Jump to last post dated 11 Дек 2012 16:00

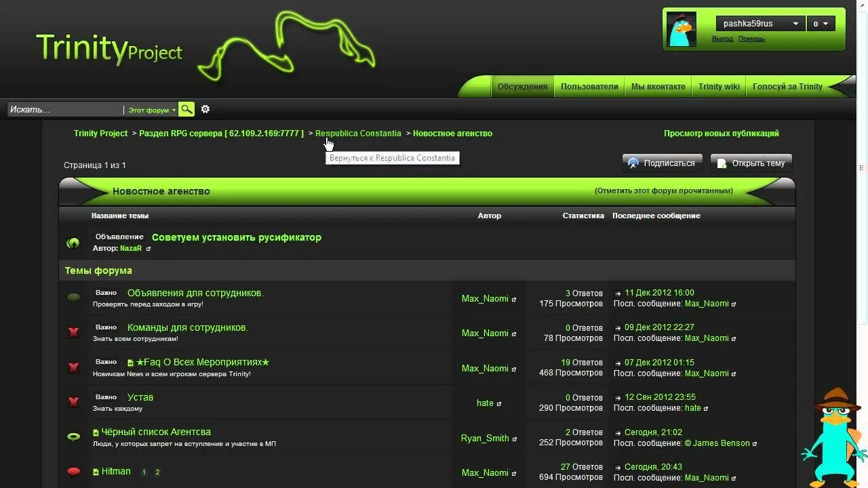(618, 293)
